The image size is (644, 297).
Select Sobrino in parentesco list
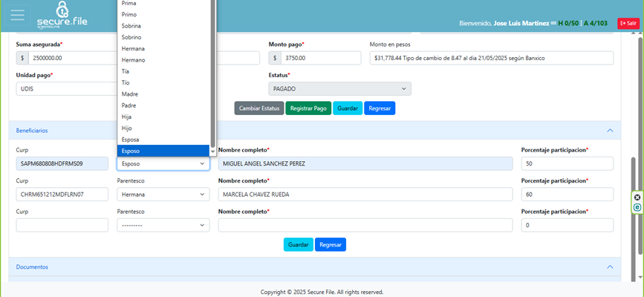(131, 37)
